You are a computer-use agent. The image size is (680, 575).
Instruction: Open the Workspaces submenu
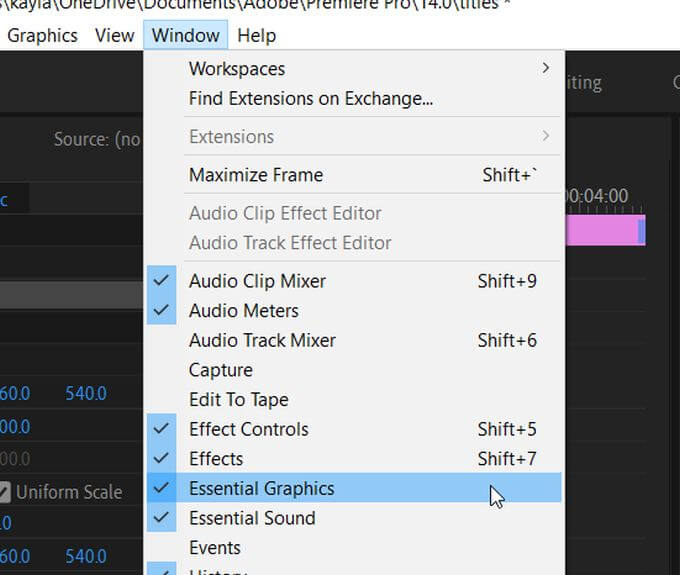237,69
